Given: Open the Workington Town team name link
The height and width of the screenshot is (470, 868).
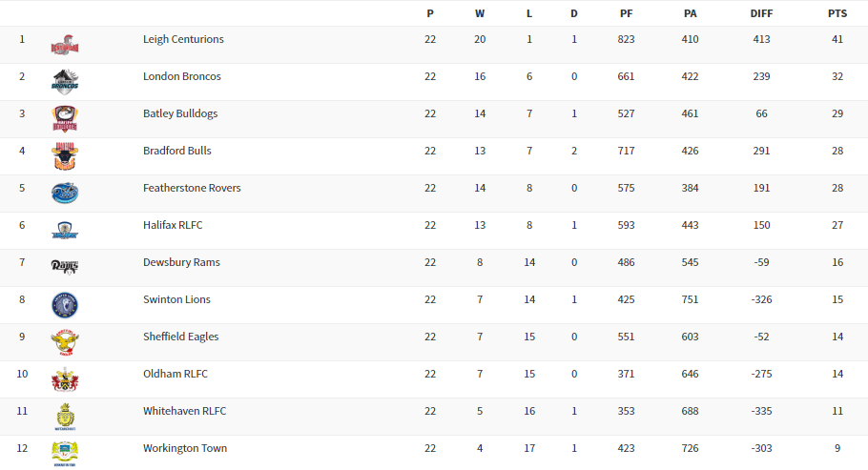Looking at the screenshot, I should [185, 449].
